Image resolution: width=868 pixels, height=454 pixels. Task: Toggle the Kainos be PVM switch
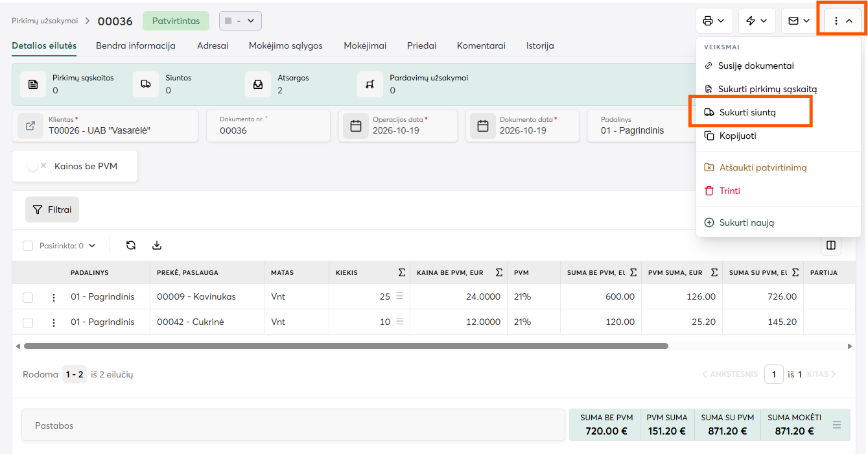point(37,166)
